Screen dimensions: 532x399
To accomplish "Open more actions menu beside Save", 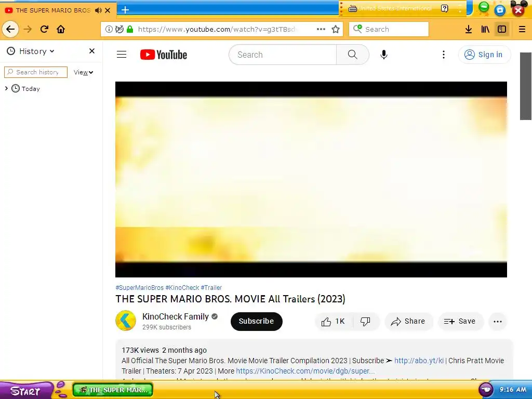I will tap(497, 321).
